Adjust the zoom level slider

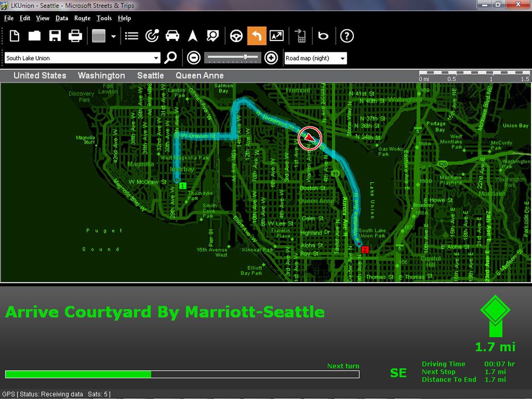click(232, 57)
